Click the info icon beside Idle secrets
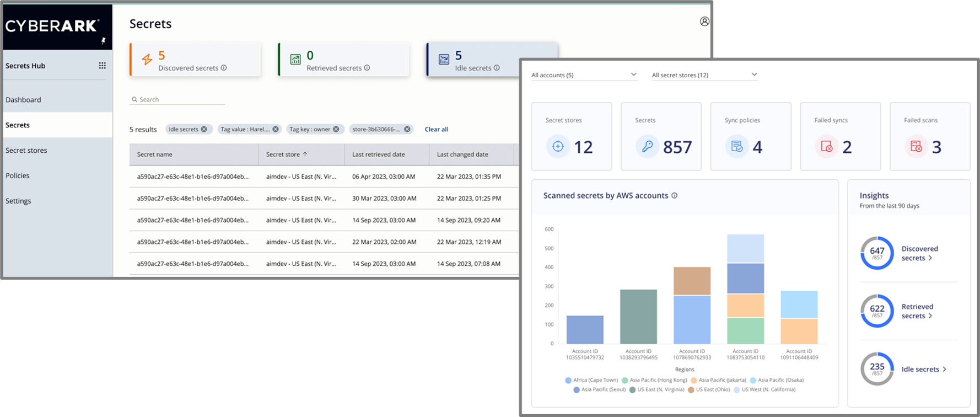Screen dimensions: 980x417 pyautogui.click(x=497, y=68)
